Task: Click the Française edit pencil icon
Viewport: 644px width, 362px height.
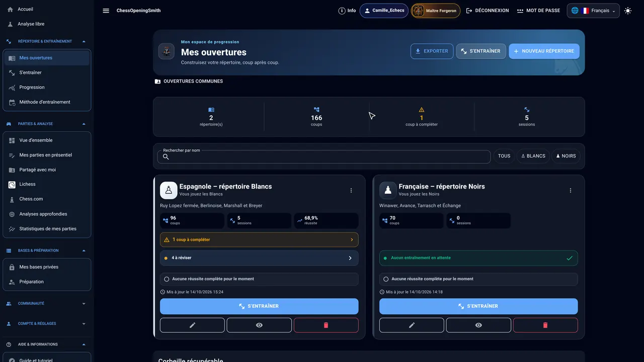Action: click(x=412, y=325)
